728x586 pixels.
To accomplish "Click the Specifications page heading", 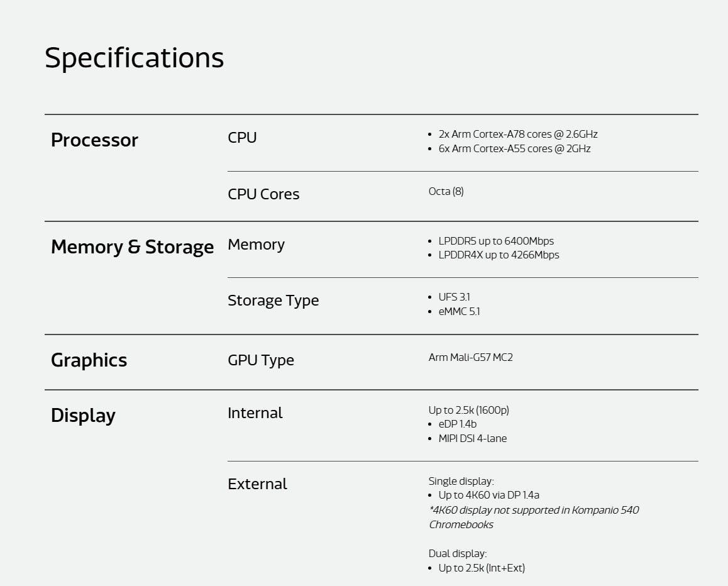I will point(134,58).
